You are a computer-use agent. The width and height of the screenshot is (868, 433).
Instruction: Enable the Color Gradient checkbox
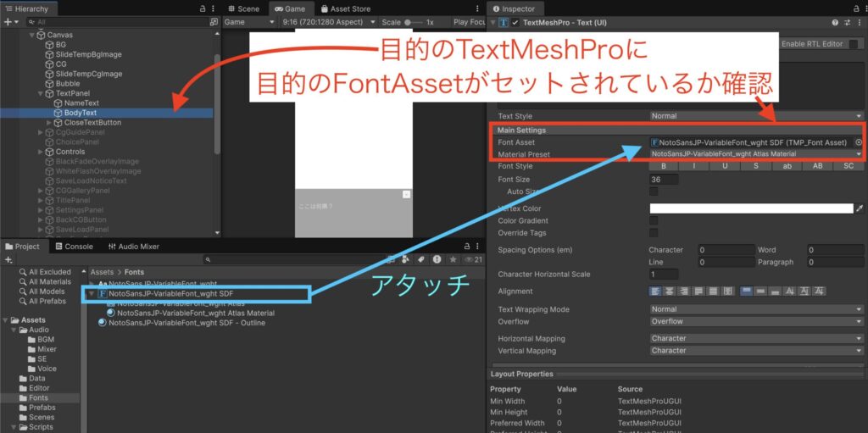(x=654, y=220)
